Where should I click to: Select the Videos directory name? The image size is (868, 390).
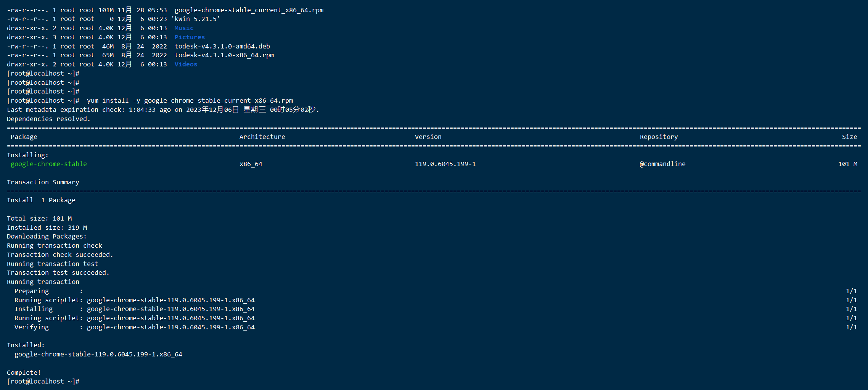click(186, 64)
